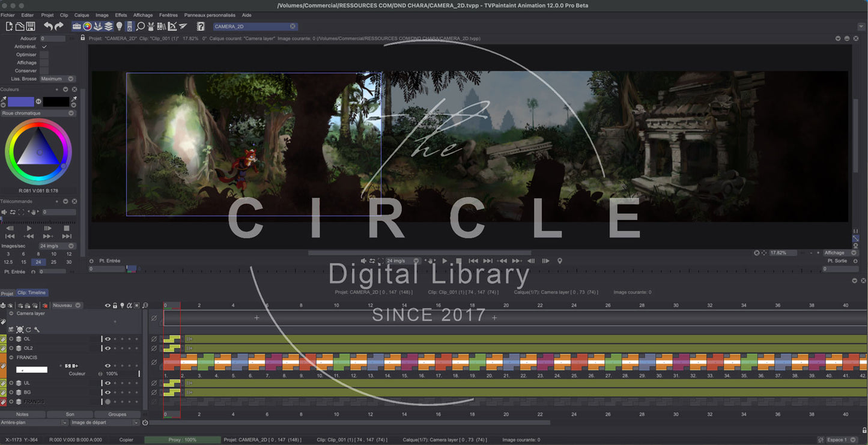The height and width of the screenshot is (445, 868).
Task: Click the Undo arrow in the toolbar
Action: (48, 26)
